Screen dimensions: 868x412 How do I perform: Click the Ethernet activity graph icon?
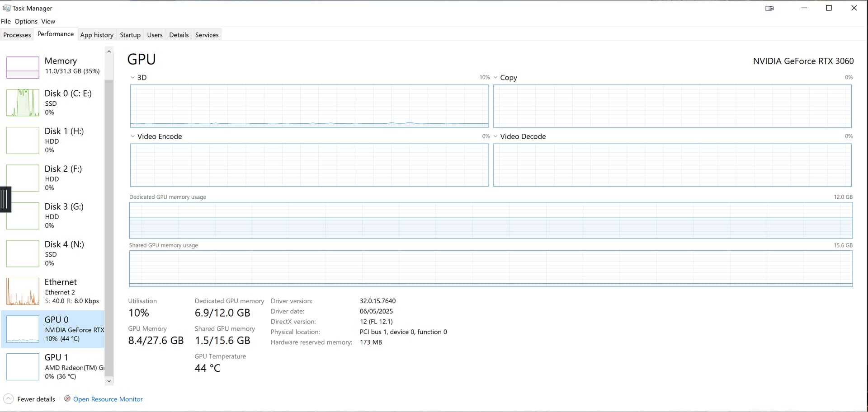point(23,291)
